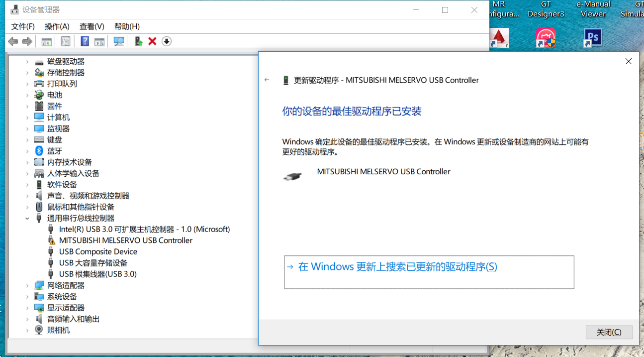Open the 操作(A) menu
Screen dimensions: 644x357
click(x=57, y=26)
